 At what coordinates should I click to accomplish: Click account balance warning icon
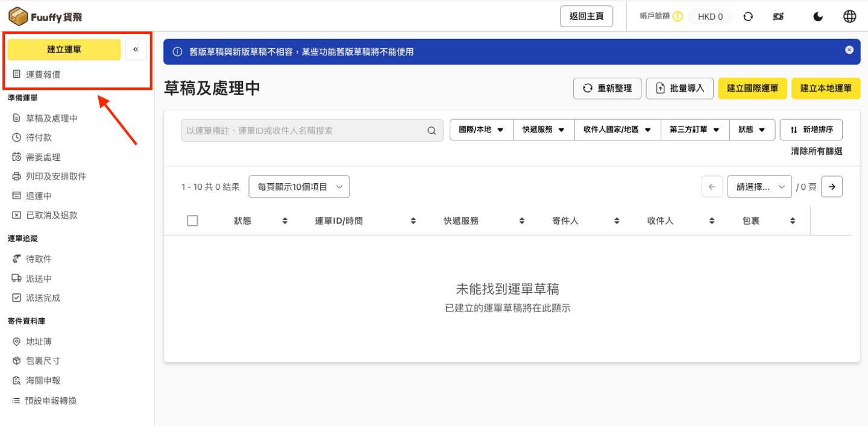[678, 17]
